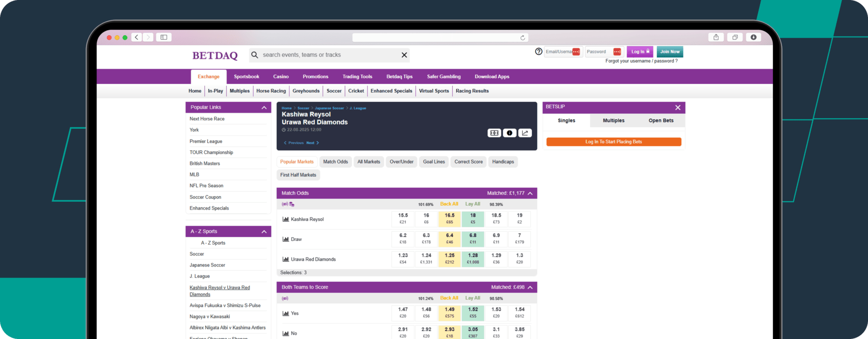The height and width of the screenshot is (339, 868).
Task: Click Lay All in Match Odds
Action: tap(473, 204)
